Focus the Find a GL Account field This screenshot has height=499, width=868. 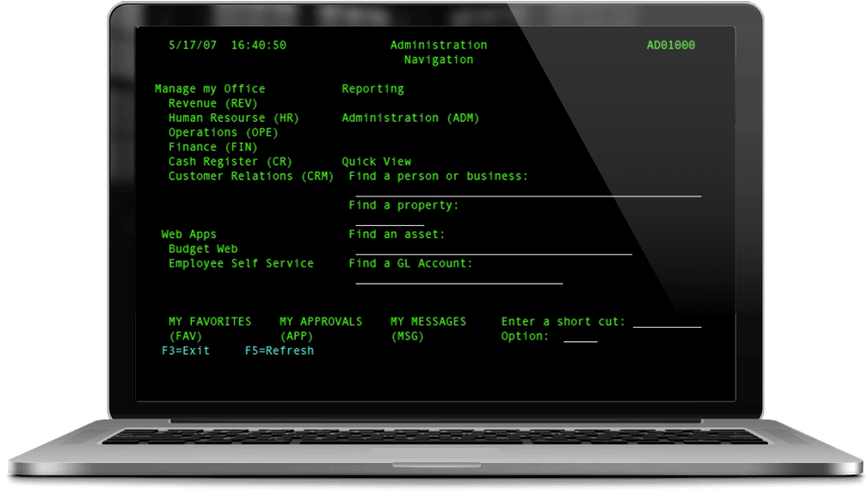coord(458,278)
